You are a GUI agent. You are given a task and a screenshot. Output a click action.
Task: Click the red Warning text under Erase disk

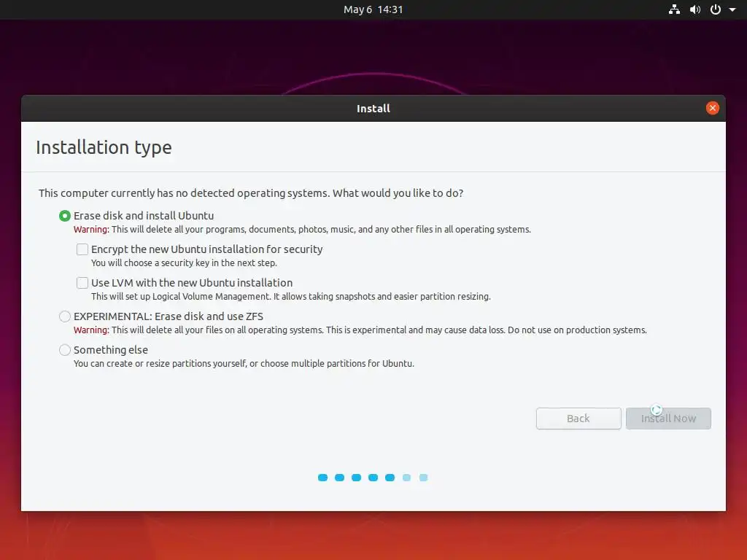click(x=91, y=230)
